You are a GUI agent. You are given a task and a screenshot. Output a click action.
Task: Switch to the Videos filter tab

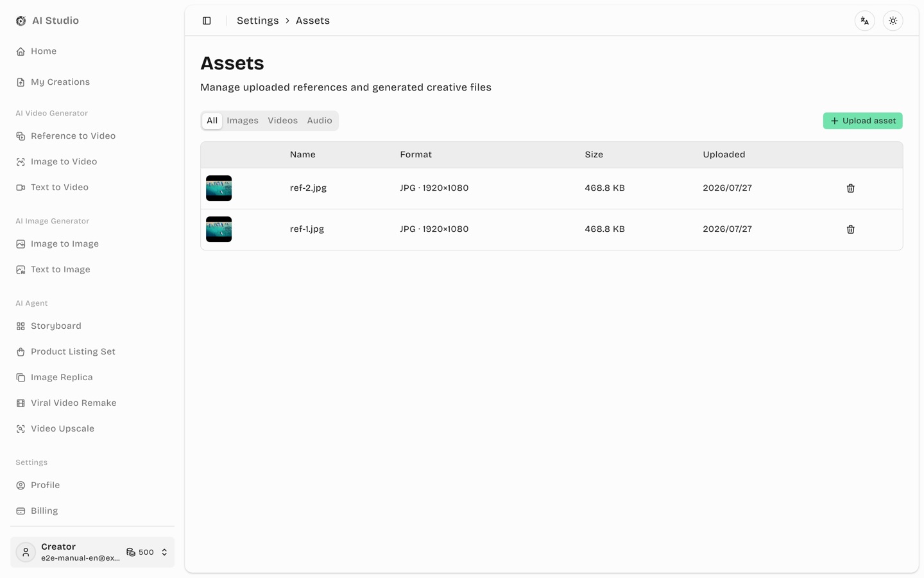tap(282, 121)
